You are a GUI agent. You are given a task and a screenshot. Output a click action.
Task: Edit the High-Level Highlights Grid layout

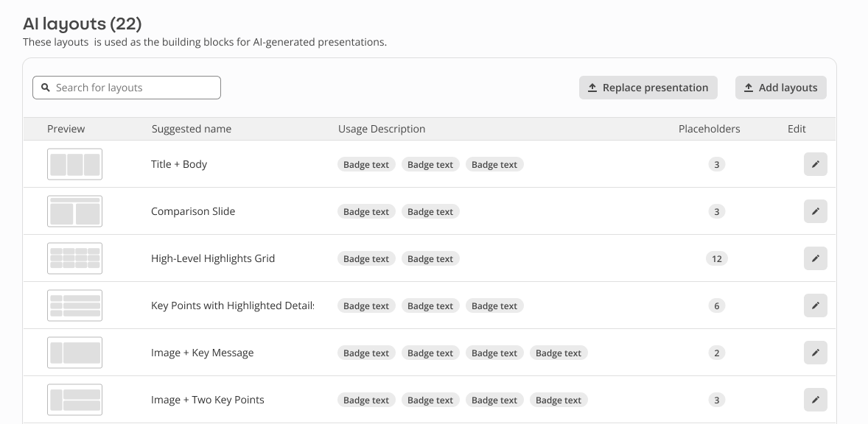(816, 258)
